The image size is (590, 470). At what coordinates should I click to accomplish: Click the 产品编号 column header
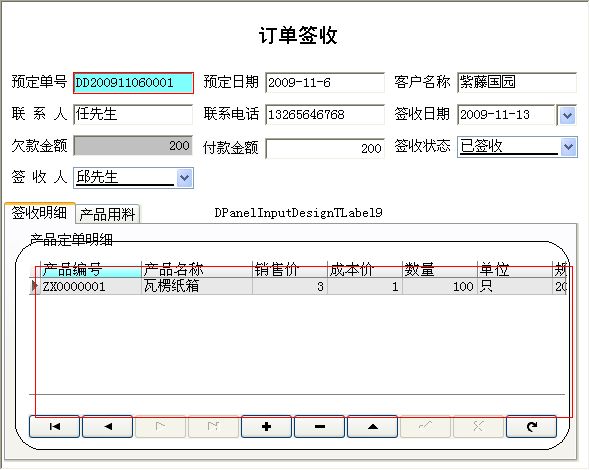click(90, 269)
